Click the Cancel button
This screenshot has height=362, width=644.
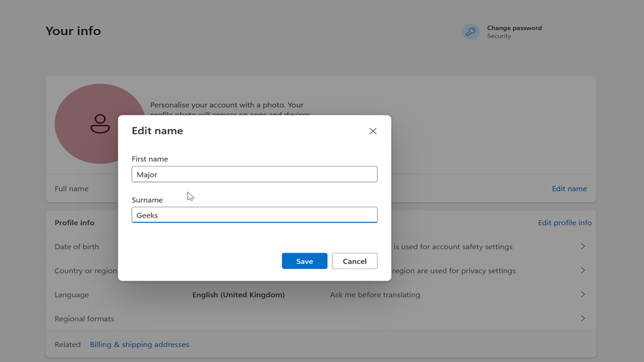coord(355,261)
